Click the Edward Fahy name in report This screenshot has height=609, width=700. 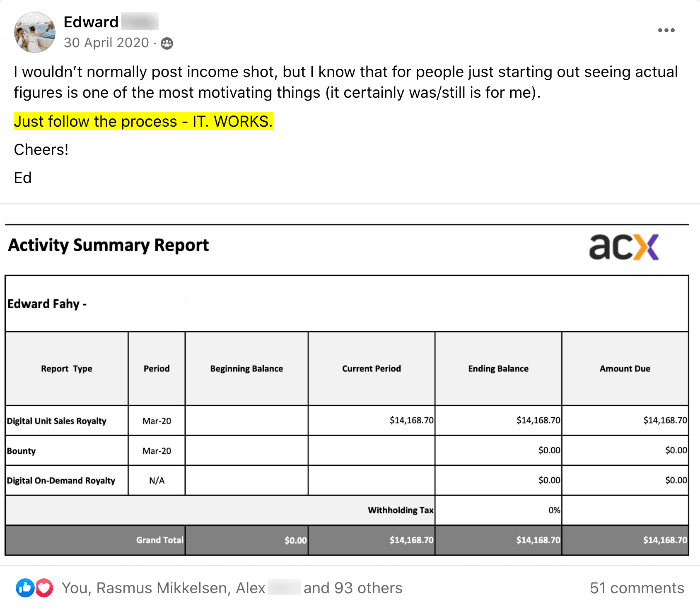(43, 304)
